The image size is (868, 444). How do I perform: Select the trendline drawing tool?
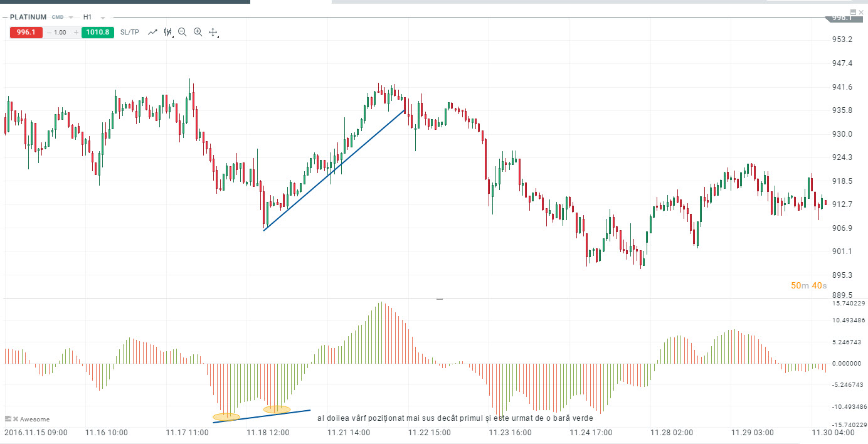point(152,31)
